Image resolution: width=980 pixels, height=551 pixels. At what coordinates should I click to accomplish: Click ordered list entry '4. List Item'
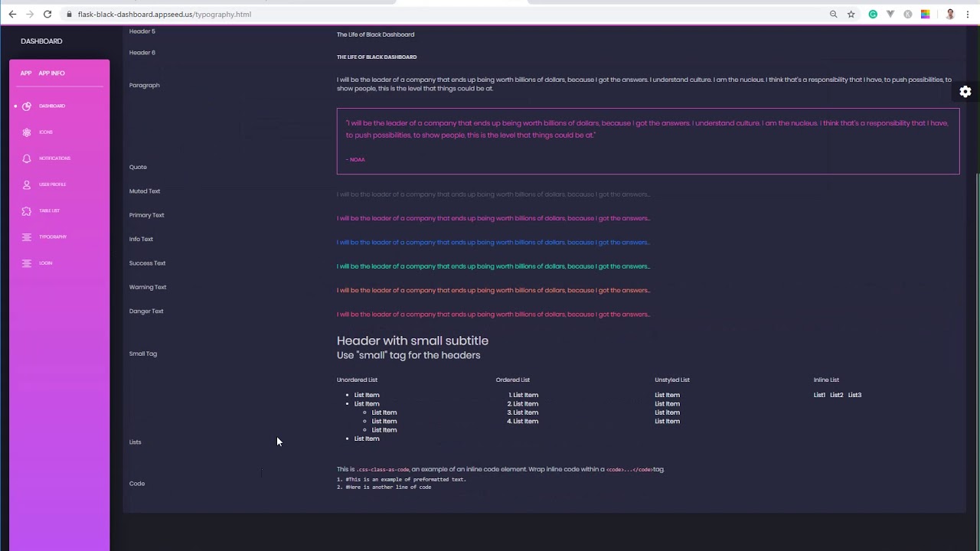point(523,422)
